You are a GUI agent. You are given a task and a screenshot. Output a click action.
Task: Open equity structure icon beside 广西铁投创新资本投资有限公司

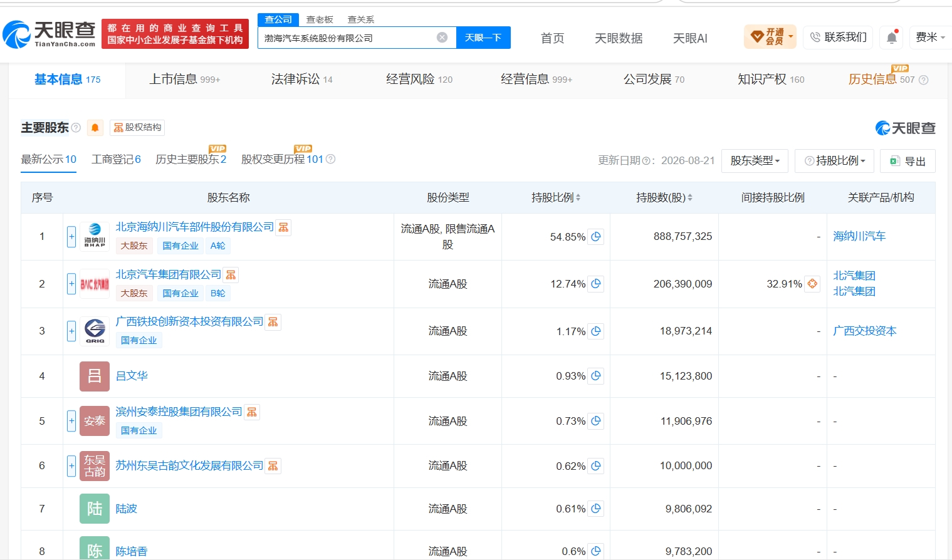point(273,322)
